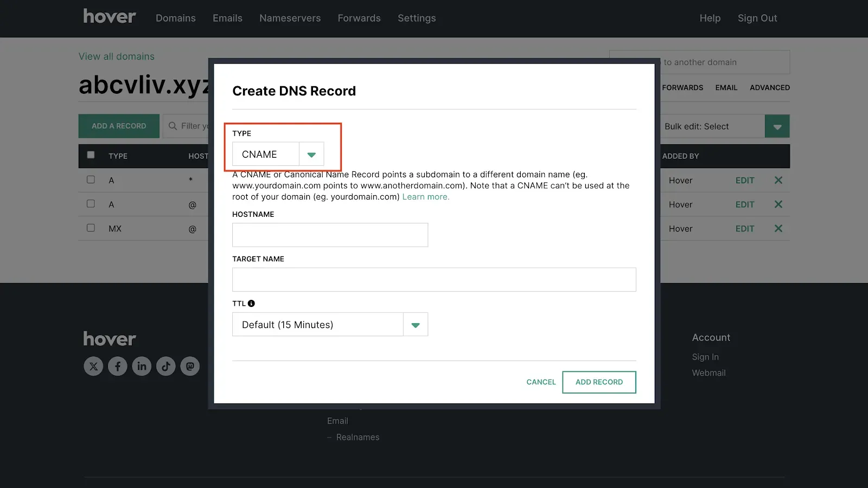
Task: Open the Domains nav menu
Action: pos(176,18)
